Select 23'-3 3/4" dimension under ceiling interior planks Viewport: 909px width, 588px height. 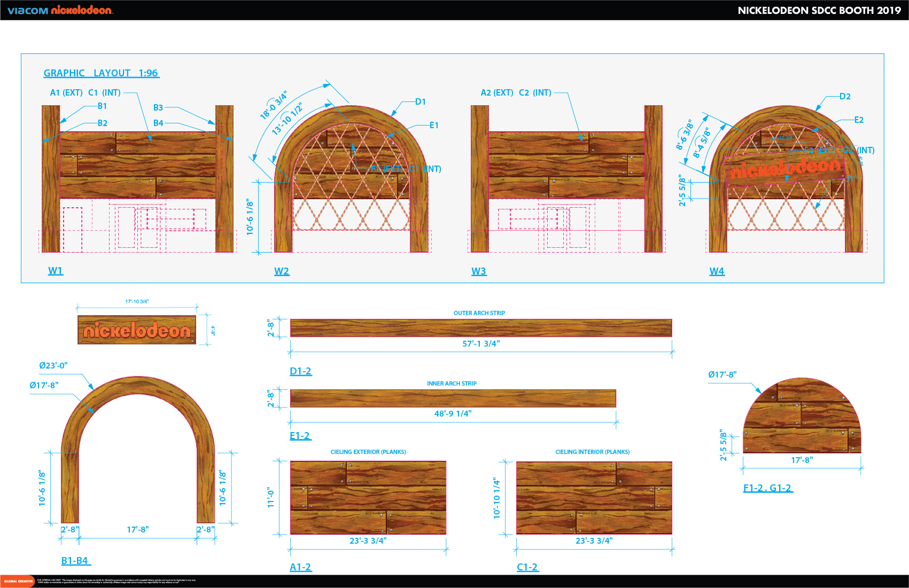click(x=594, y=541)
